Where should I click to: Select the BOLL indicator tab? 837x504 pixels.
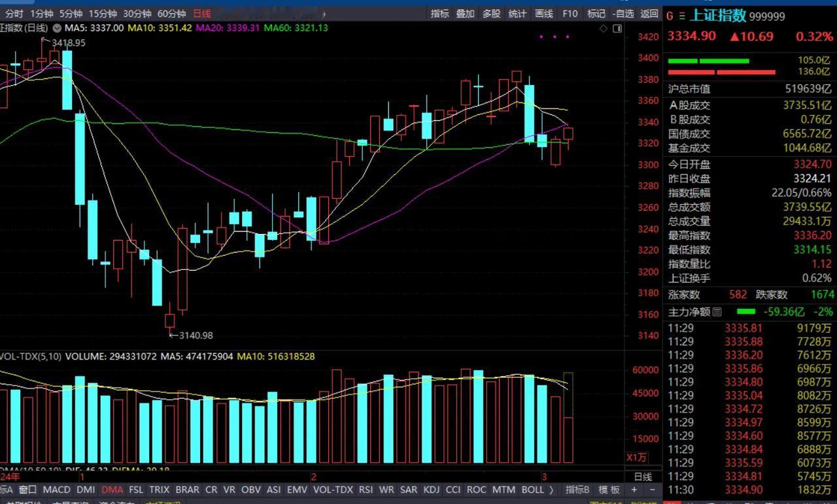click(x=532, y=489)
